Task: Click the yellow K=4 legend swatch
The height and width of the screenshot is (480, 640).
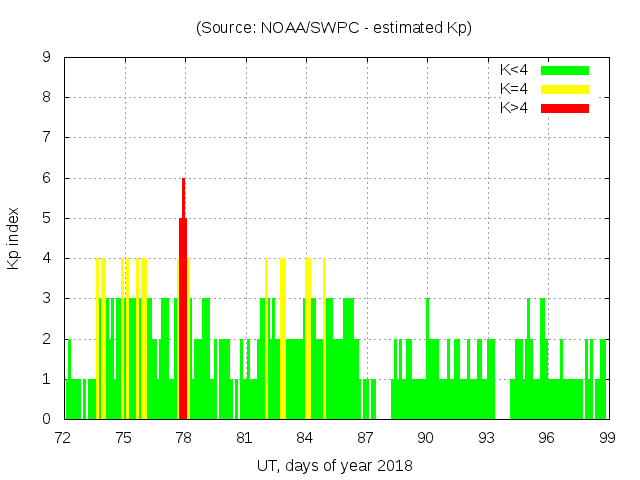Action: point(565,89)
